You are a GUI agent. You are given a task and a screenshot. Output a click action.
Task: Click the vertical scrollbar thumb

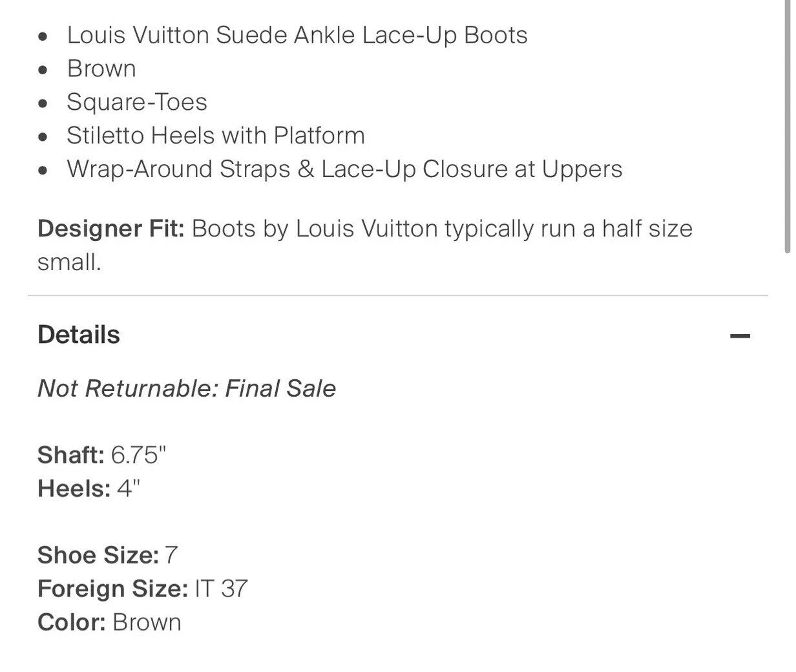[788, 129]
